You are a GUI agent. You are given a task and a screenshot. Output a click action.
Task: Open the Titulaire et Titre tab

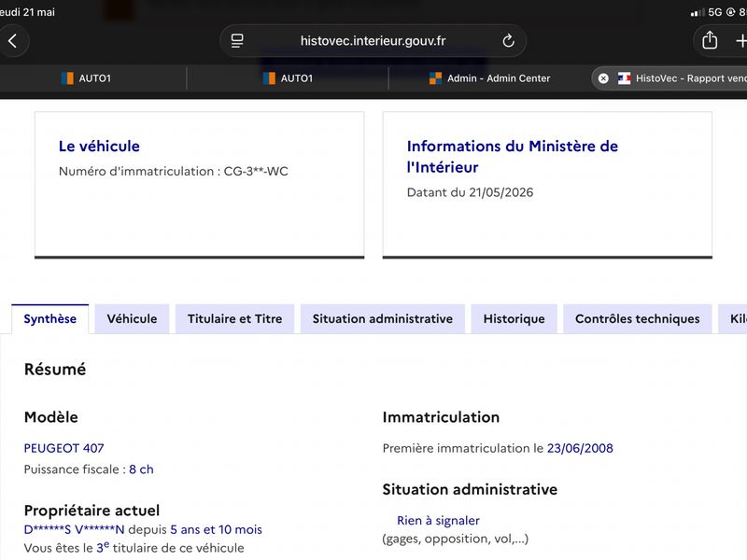click(235, 318)
